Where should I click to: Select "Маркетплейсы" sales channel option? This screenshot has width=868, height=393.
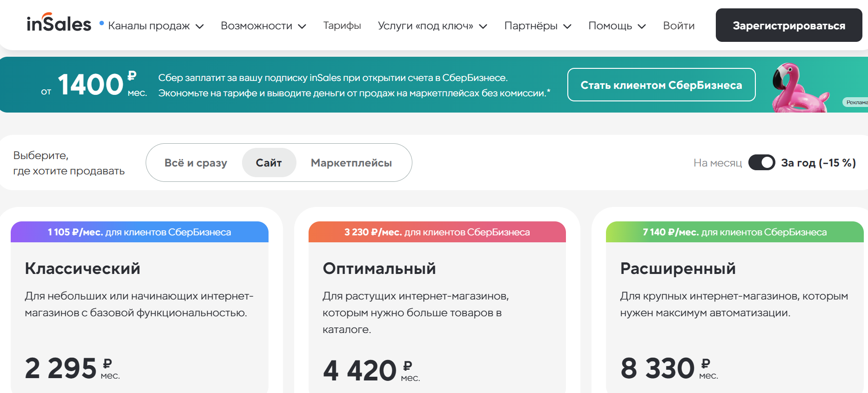(x=351, y=163)
